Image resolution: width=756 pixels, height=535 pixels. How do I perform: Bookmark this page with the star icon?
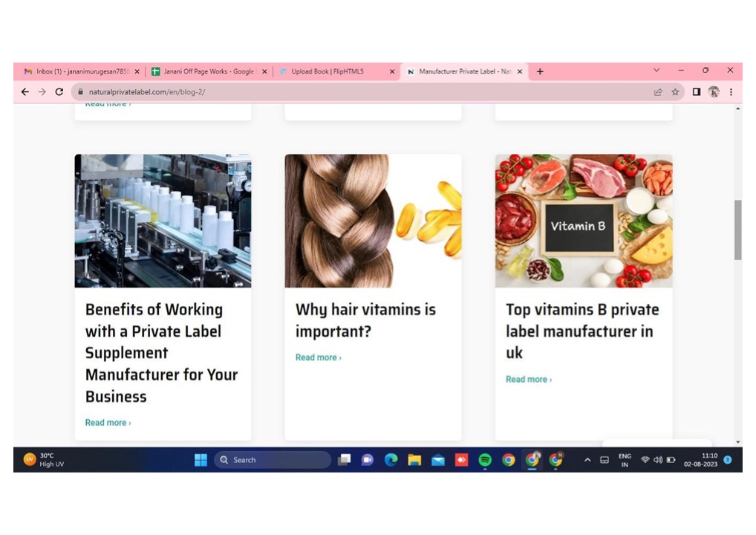(x=675, y=91)
